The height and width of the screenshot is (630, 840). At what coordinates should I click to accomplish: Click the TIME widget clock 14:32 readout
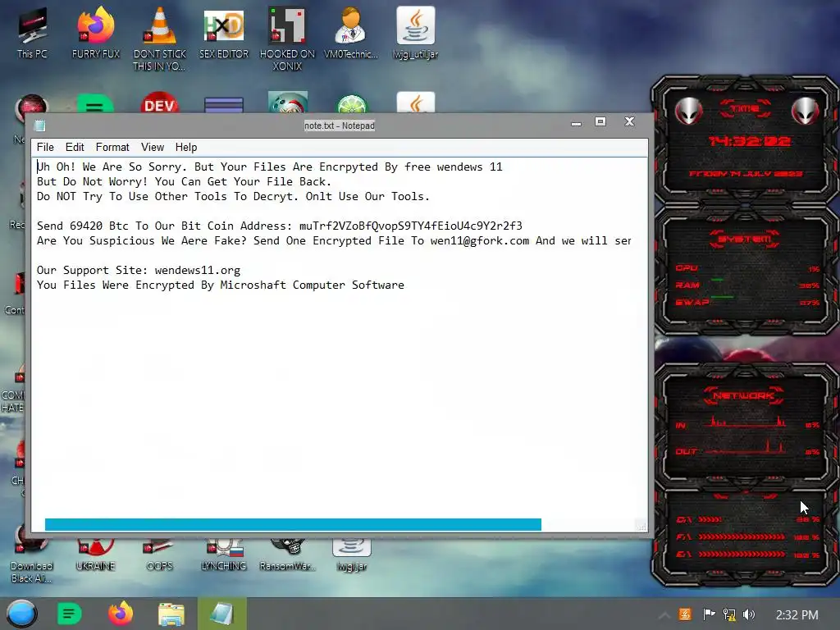(749, 141)
